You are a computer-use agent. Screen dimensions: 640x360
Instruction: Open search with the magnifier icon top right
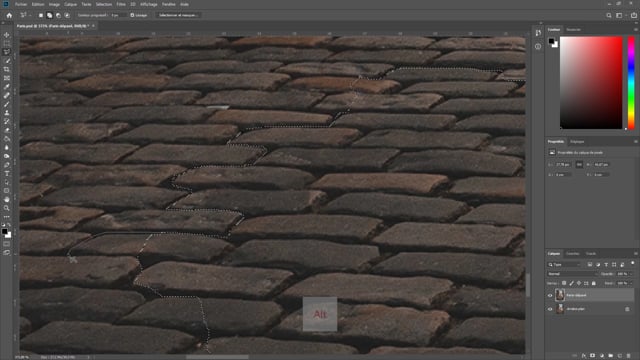[609, 15]
